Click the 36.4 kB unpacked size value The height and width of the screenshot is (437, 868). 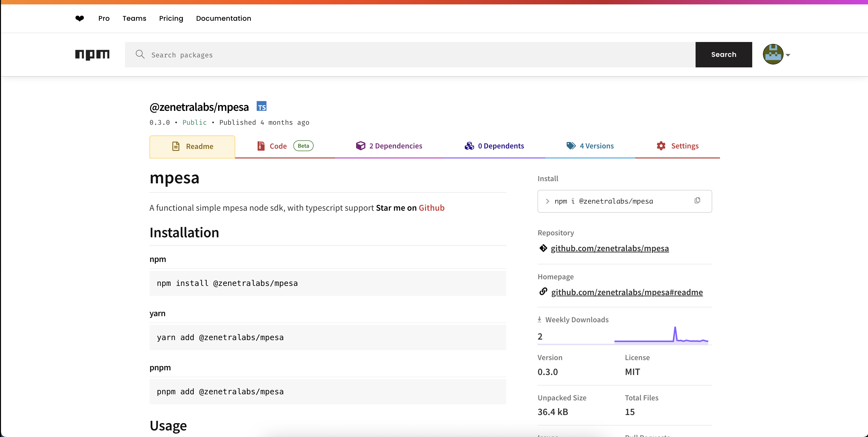point(553,412)
